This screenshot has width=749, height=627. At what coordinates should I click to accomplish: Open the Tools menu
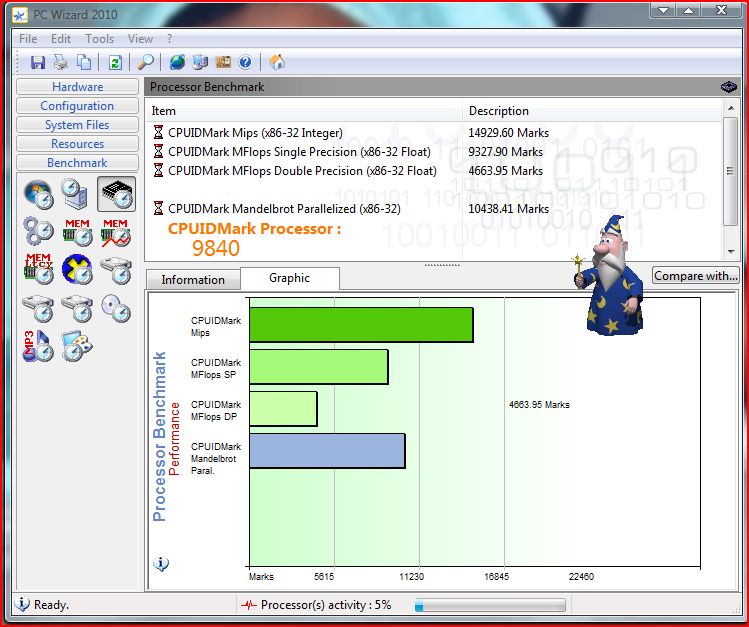[99, 39]
